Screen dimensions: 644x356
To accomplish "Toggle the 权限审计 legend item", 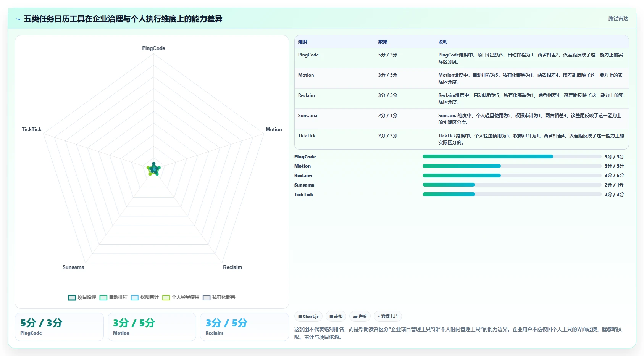I will pyautogui.click(x=145, y=297).
